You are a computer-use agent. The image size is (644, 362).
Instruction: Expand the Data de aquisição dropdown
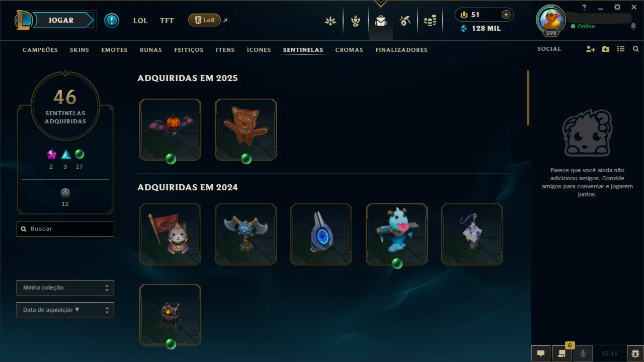point(65,310)
